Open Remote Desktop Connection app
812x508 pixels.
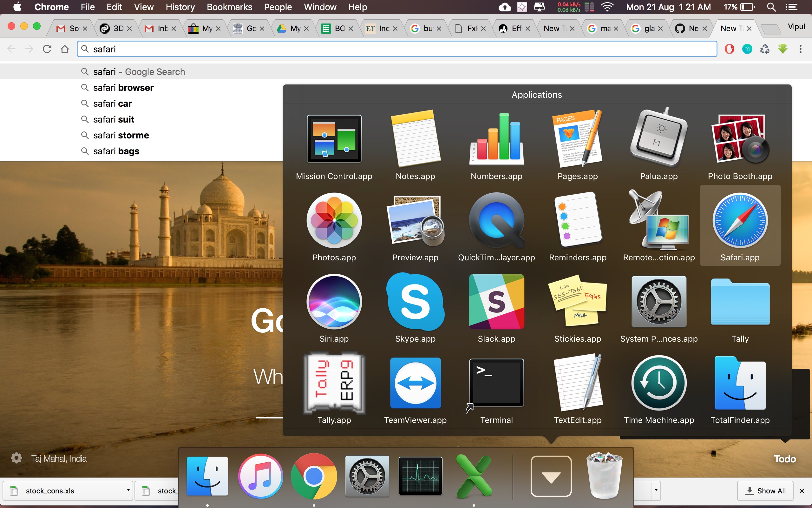click(x=659, y=220)
